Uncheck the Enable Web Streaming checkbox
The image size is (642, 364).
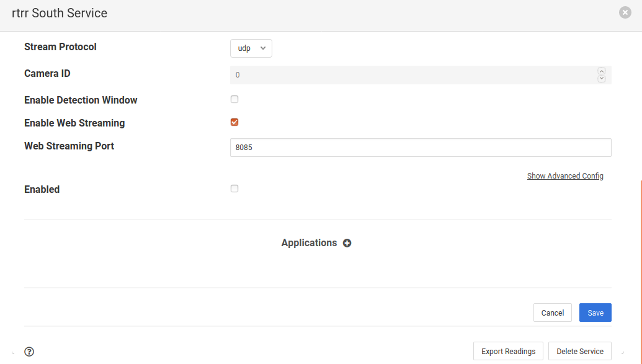(x=234, y=122)
